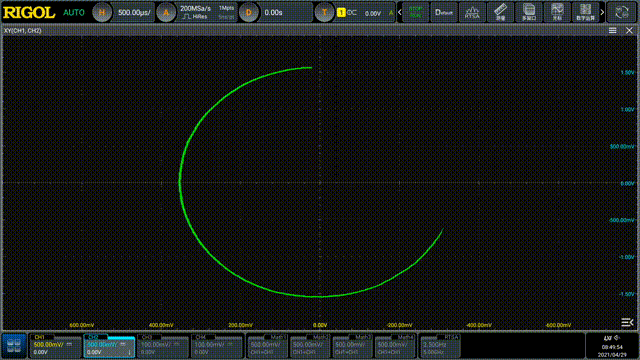Open the acquisition A settings

pos(166,13)
